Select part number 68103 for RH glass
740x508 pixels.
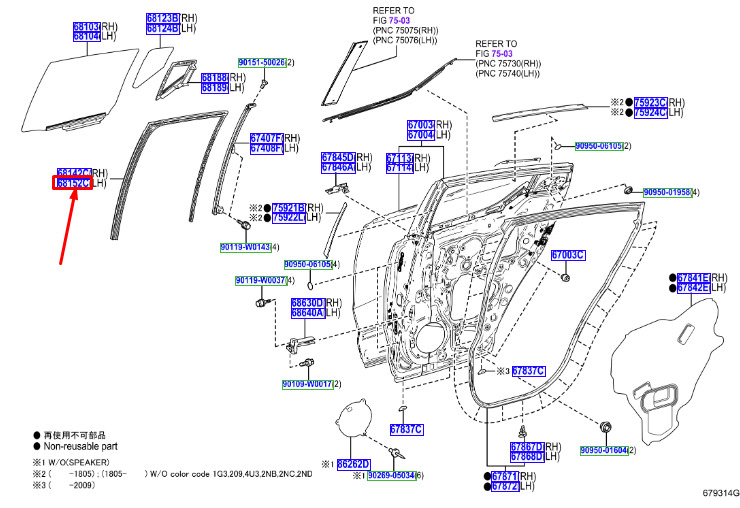click(87, 26)
